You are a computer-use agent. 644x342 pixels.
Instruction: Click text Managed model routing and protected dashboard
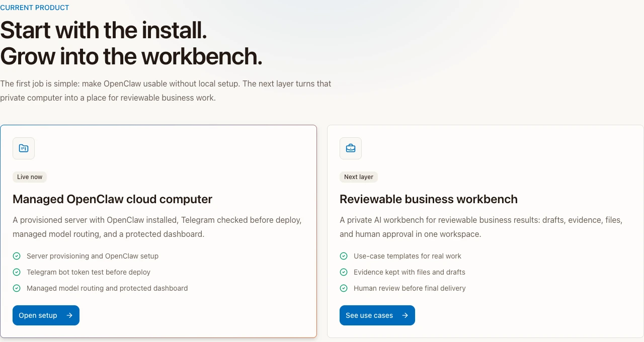coord(107,288)
